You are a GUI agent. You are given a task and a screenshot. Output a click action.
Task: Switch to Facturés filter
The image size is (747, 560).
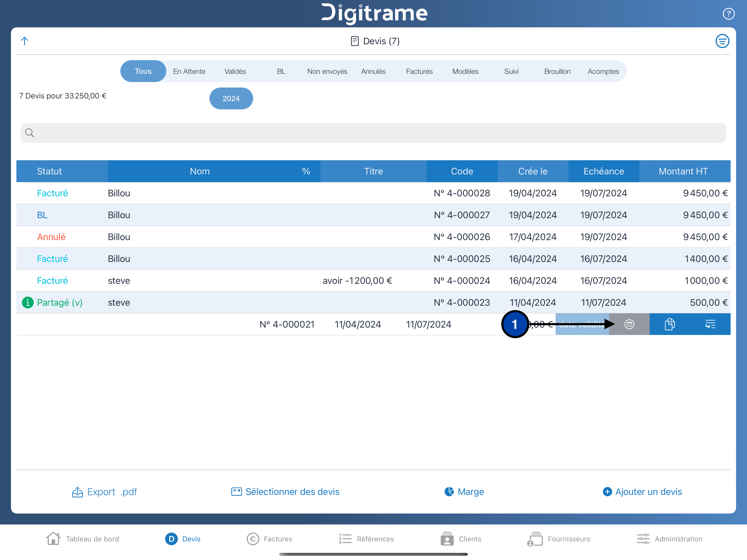click(x=419, y=71)
